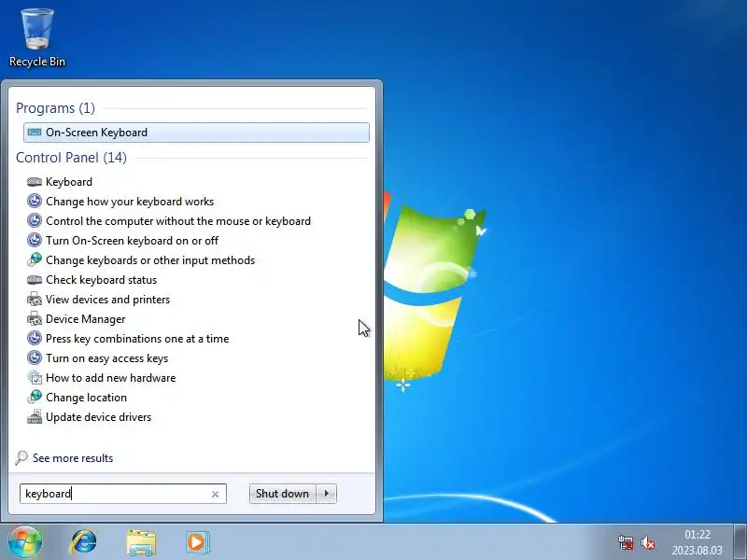Open Internet Explorer from the taskbar
This screenshot has width=747, height=560.
click(83, 542)
